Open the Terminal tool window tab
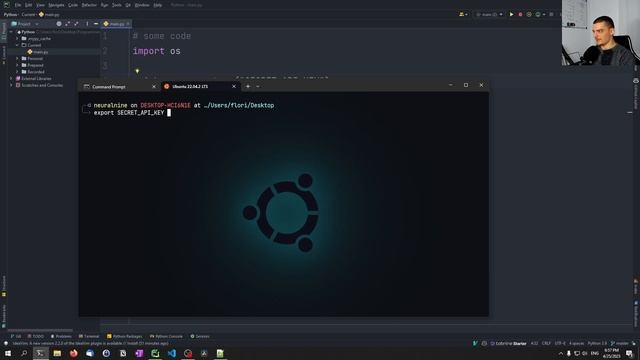 89,336
